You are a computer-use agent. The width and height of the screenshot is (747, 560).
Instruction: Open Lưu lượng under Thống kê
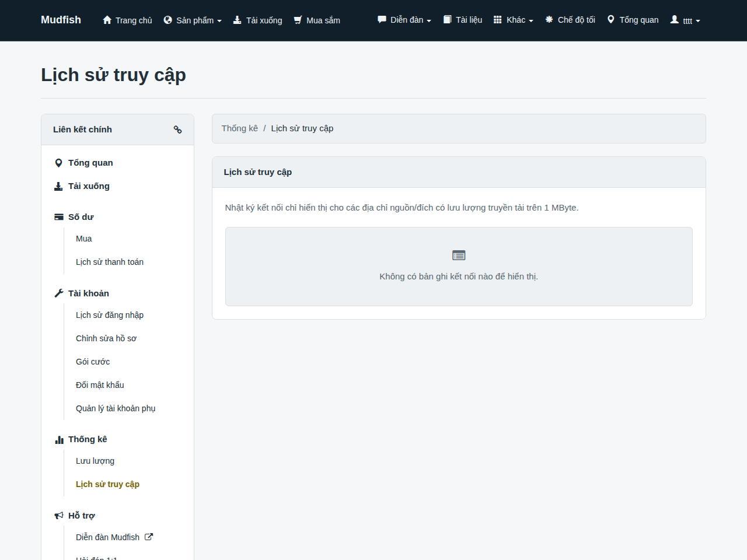95,461
